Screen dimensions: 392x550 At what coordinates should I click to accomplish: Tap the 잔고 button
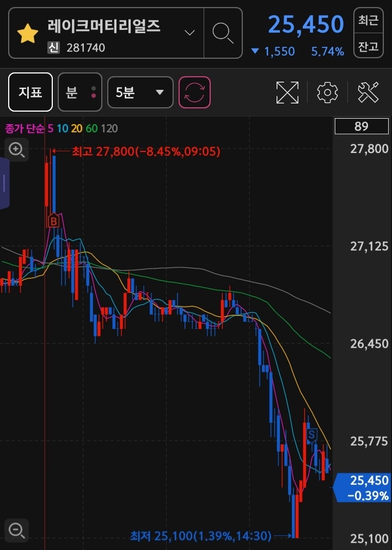(369, 46)
